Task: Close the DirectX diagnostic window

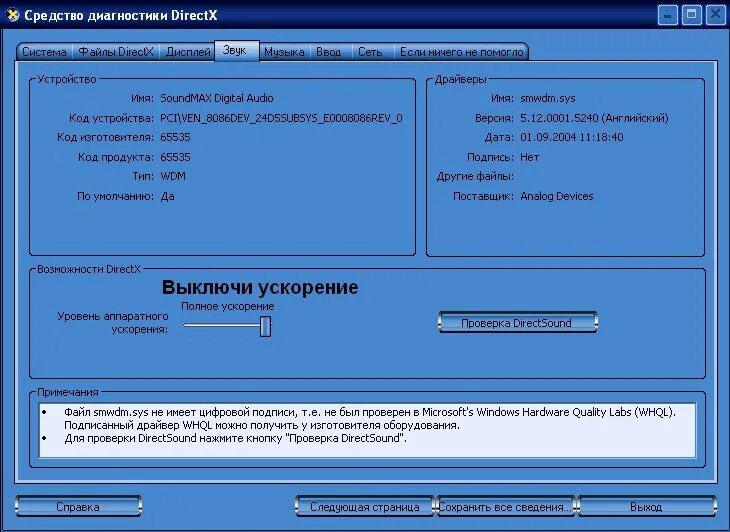Action: 715,15
